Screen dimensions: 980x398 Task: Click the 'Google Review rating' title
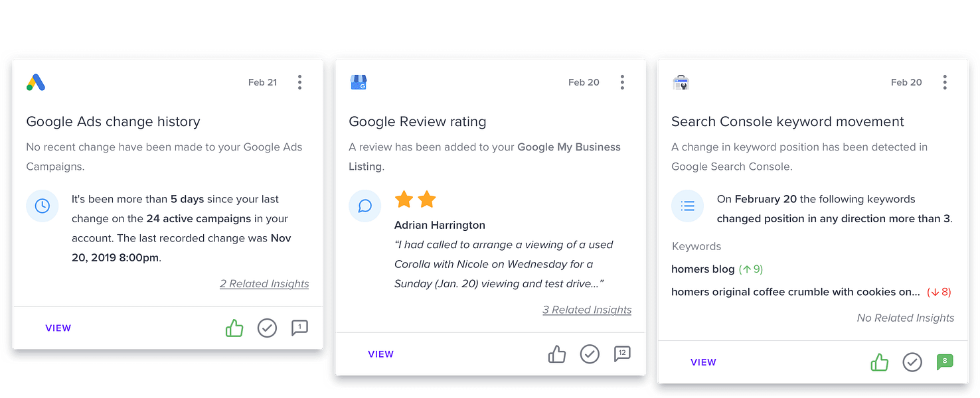[x=418, y=121]
